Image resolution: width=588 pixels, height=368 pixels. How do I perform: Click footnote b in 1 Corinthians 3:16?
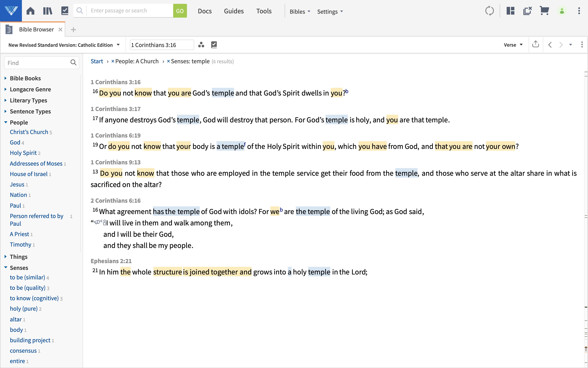[x=347, y=91]
